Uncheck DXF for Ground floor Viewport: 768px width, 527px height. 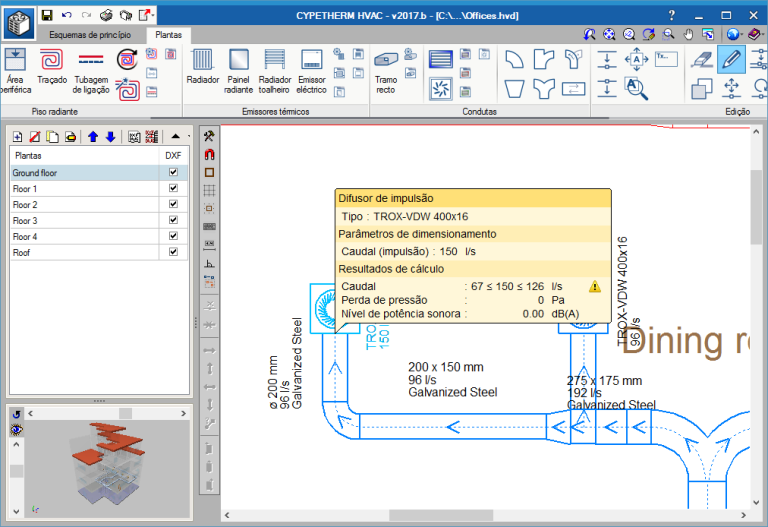(174, 173)
